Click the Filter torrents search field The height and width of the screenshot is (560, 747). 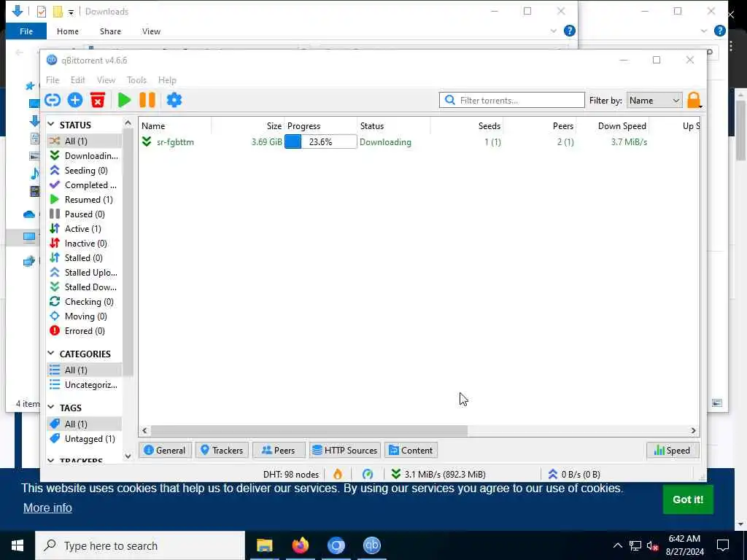pos(511,101)
